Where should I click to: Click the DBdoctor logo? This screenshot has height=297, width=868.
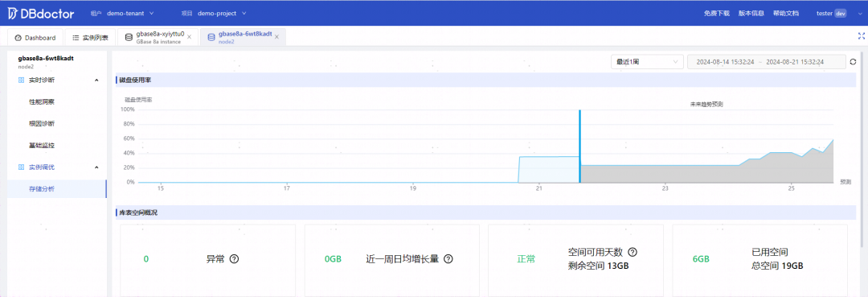click(x=40, y=13)
